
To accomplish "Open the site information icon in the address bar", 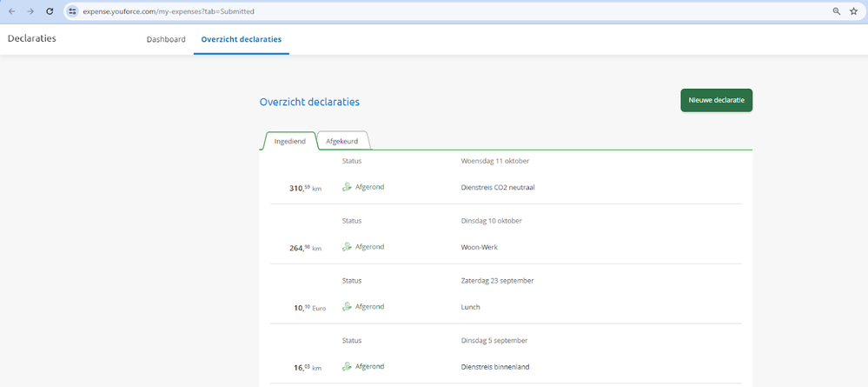I will [73, 11].
